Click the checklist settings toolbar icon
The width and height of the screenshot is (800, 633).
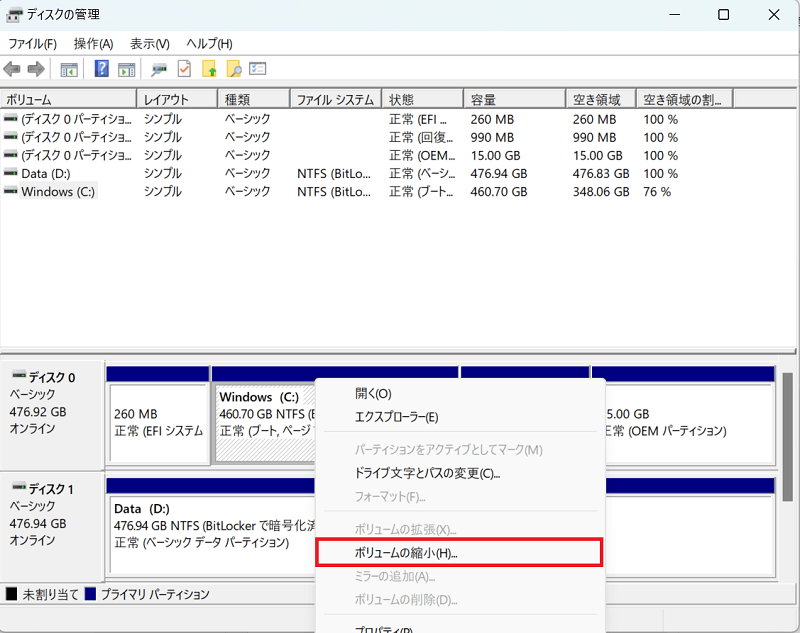click(258, 68)
